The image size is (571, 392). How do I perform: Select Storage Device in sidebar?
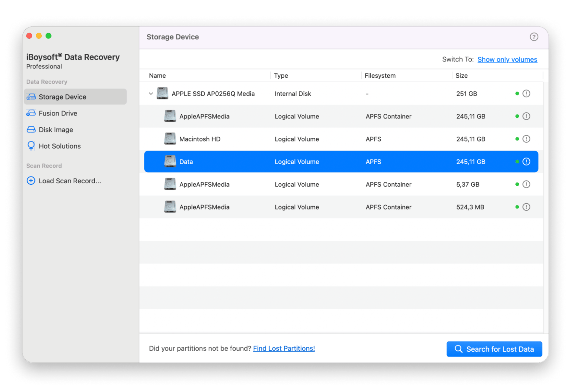[x=75, y=97]
